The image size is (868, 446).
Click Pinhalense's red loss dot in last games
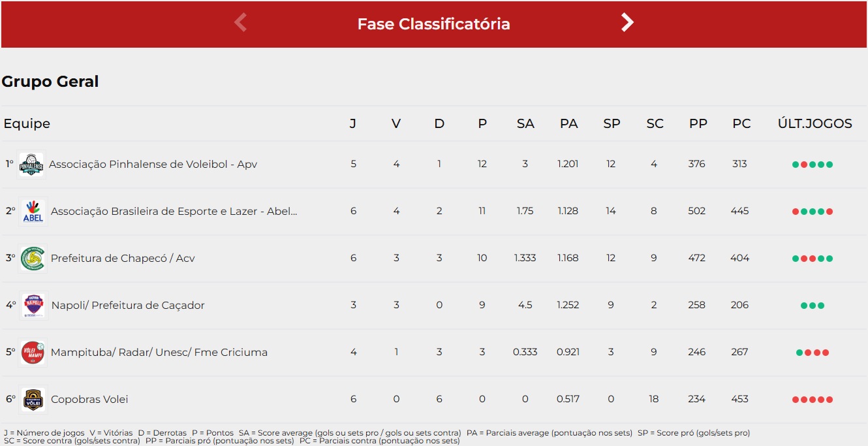pos(804,165)
